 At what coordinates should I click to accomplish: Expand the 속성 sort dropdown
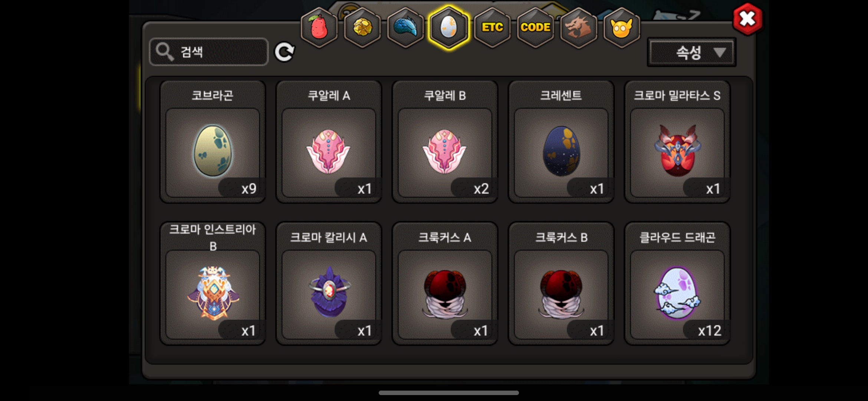[692, 52]
